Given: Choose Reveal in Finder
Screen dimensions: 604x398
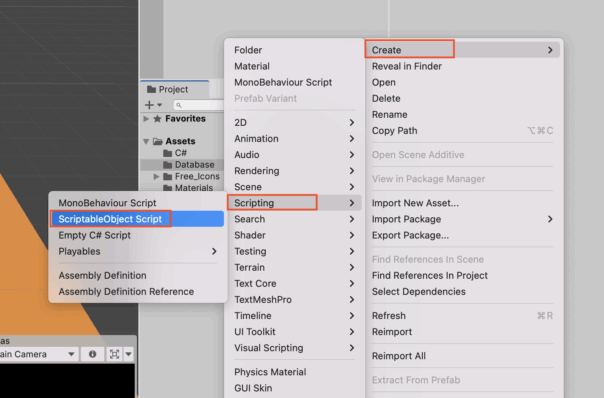Looking at the screenshot, I should [462, 66].
